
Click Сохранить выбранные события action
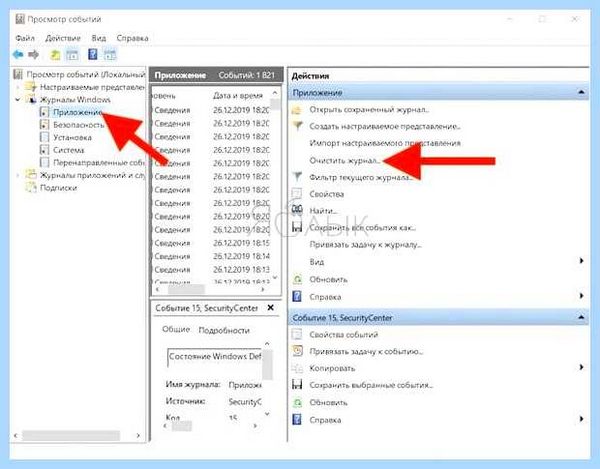tap(371, 385)
